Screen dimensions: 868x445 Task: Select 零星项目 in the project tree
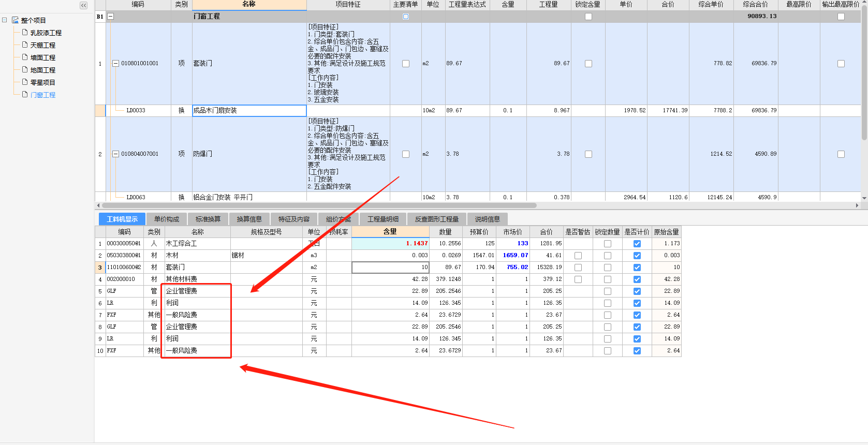(42, 82)
